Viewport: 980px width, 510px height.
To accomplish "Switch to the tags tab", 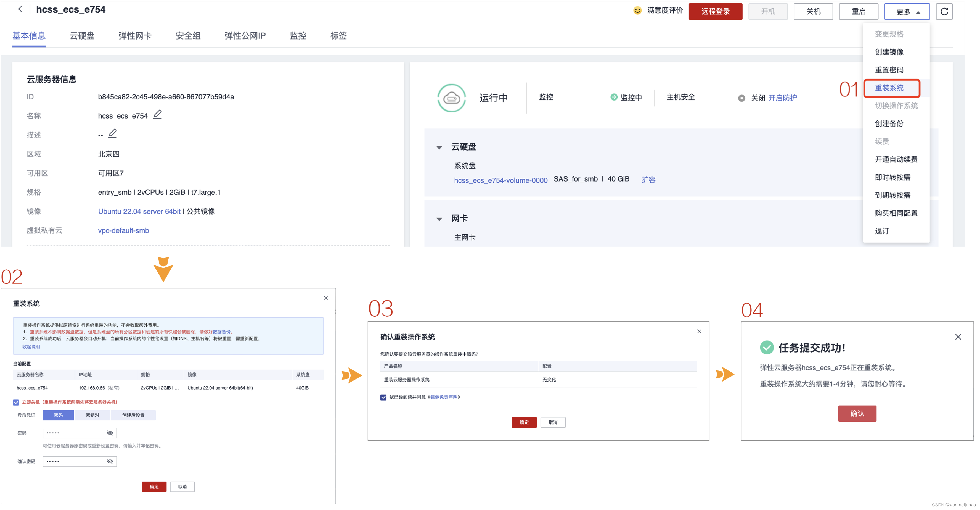I will point(338,36).
